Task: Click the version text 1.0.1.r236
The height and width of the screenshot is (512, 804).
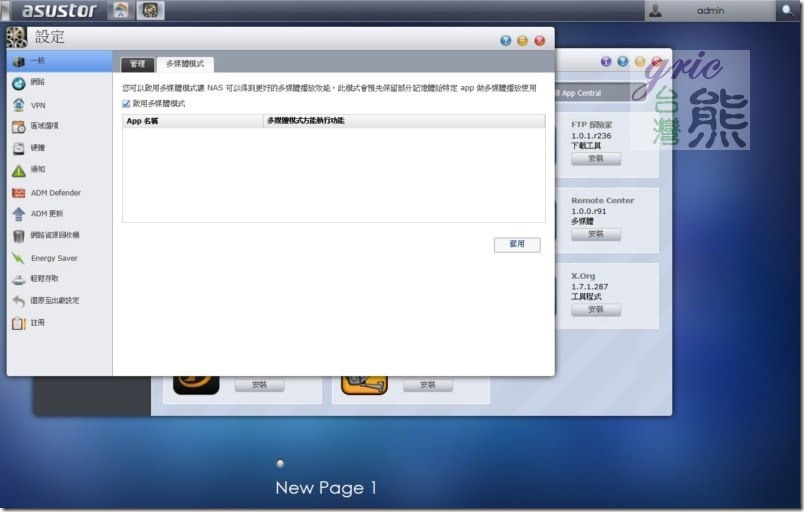Action: coord(591,136)
